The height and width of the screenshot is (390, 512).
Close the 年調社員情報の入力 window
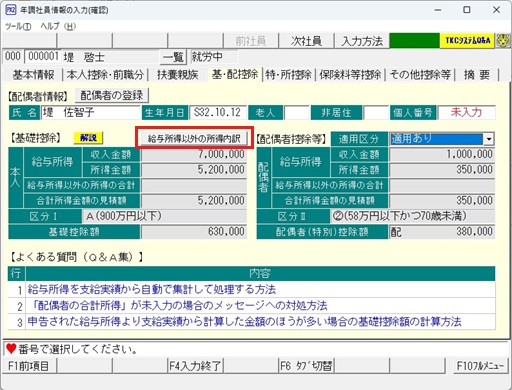click(x=496, y=10)
